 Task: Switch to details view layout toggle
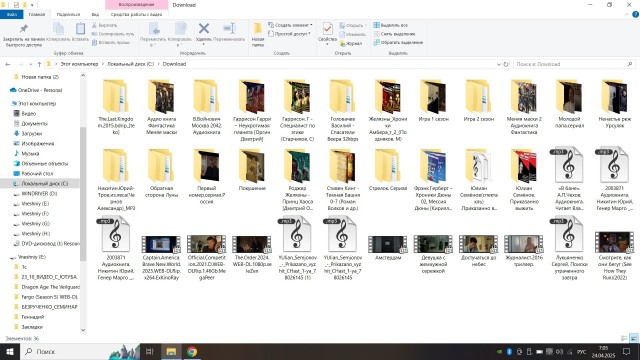pos(624,338)
